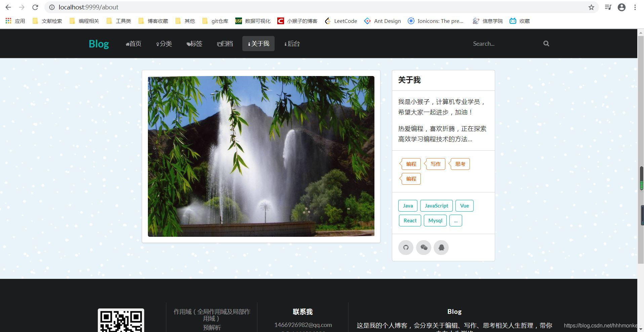Open the GitHub profile icon

[406, 247]
